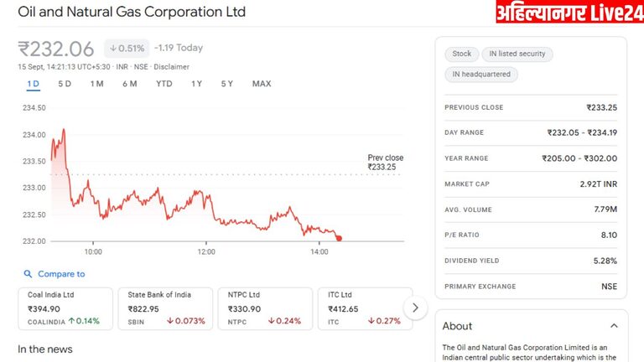644x362 pixels.
Task: Switch to the 1M chart tab
Action: click(97, 84)
